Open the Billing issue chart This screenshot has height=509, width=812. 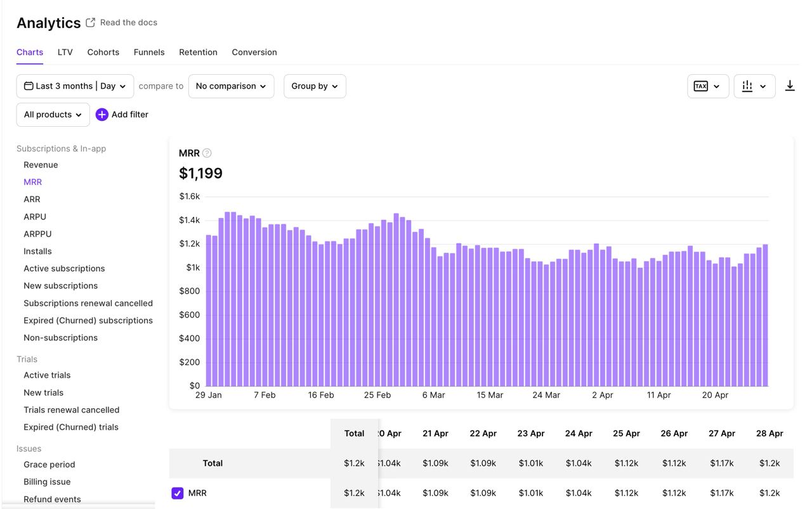click(47, 482)
